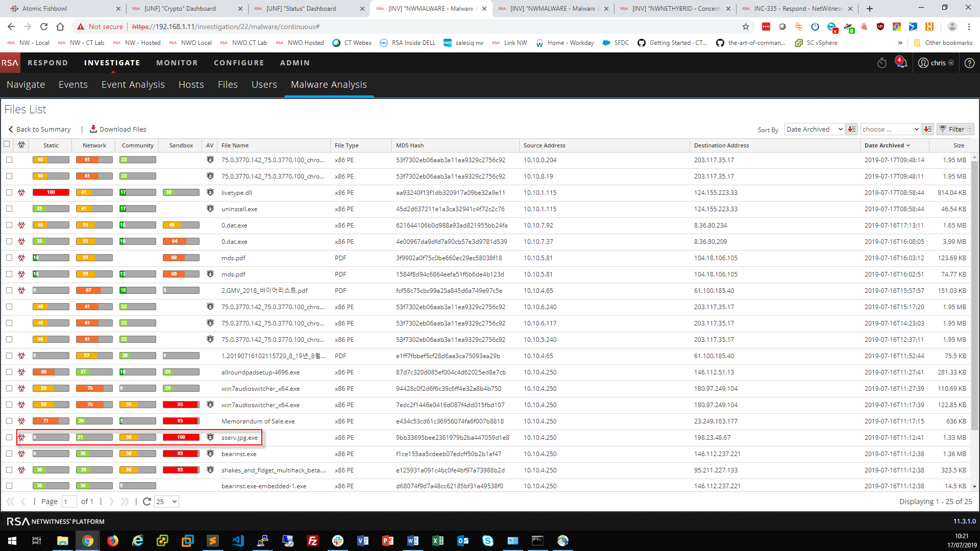
Task: Click the sort direction icon beside Date Archived
Action: click(851, 129)
